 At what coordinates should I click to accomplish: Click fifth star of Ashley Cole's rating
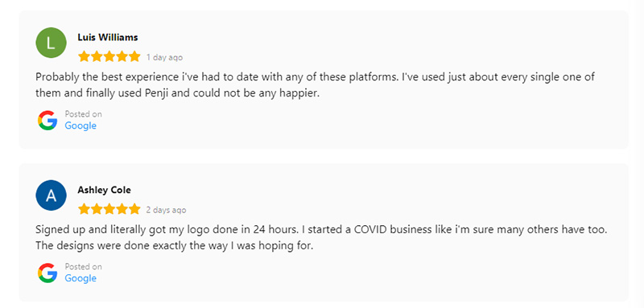(134, 209)
